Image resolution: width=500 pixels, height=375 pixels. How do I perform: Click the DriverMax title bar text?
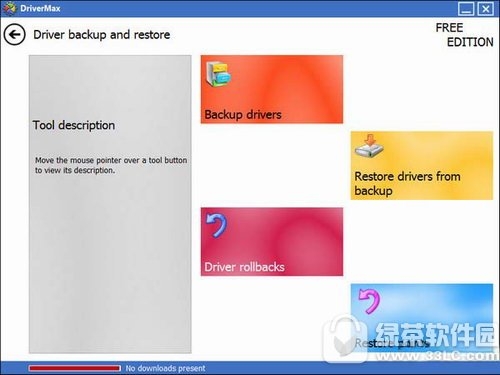click(x=40, y=8)
